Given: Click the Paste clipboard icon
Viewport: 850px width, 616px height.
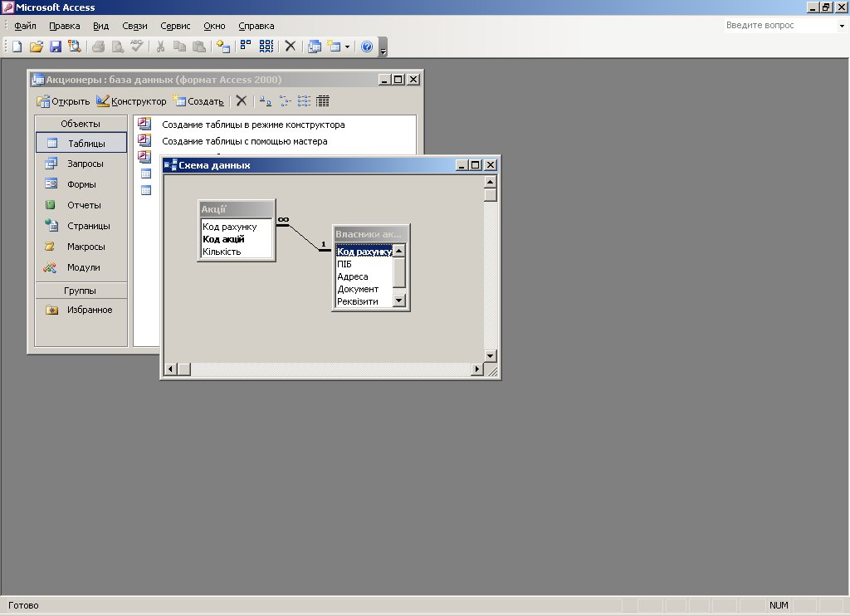Looking at the screenshot, I should pyautogui.click(x=199, y=46).
